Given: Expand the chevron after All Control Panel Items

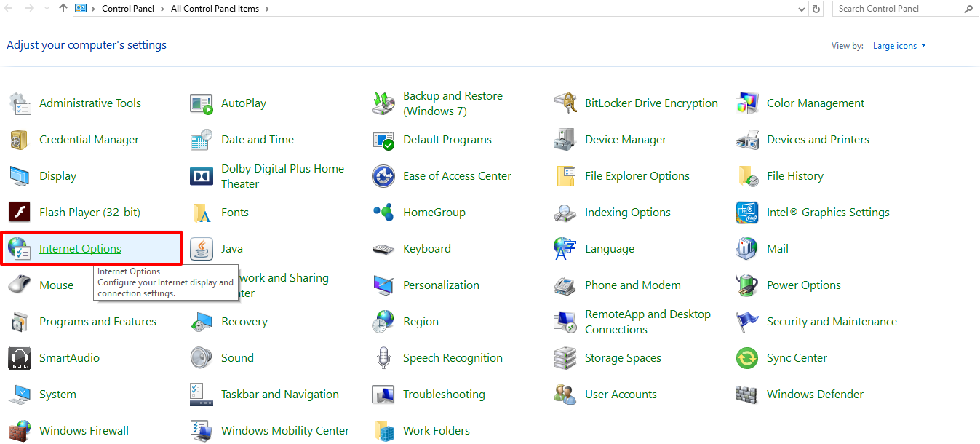Looking at the screenshot, I should [267, 9].
